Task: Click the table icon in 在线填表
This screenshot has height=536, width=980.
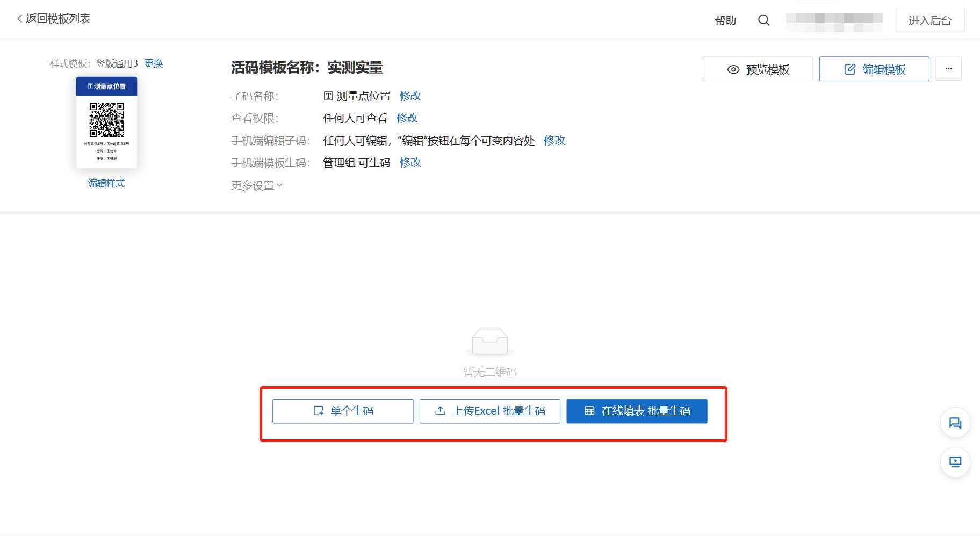Action: [x=589, y=411]
